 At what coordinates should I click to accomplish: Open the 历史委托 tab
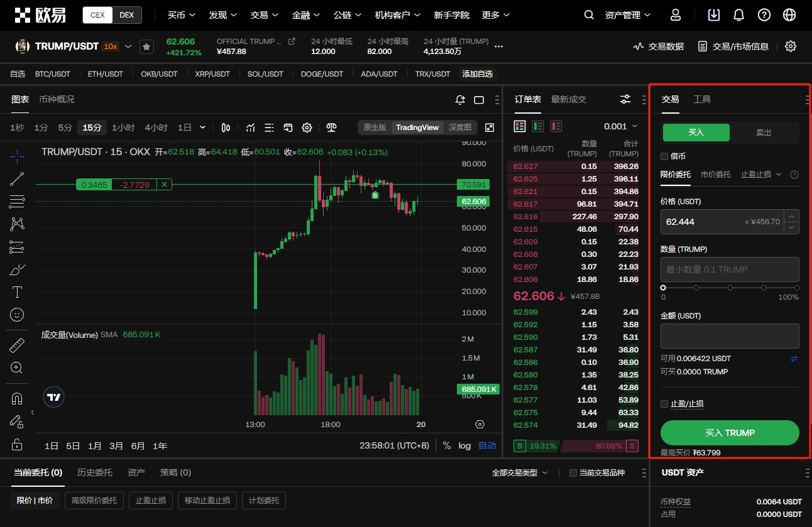coord(94,472)
